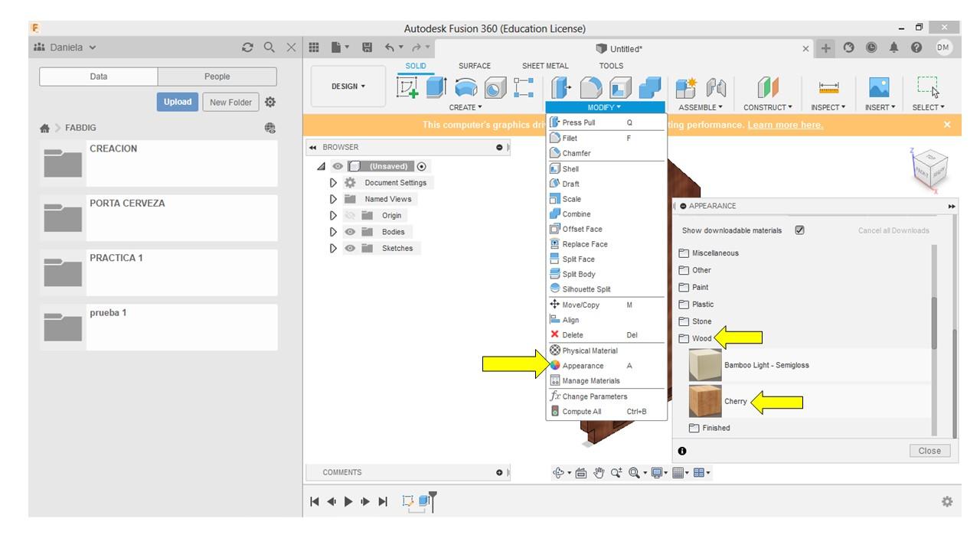This screenshot has width=980, height=551.
Task: Click the Insert image icon
Action: pyautogui.click(x=879, y=88)
